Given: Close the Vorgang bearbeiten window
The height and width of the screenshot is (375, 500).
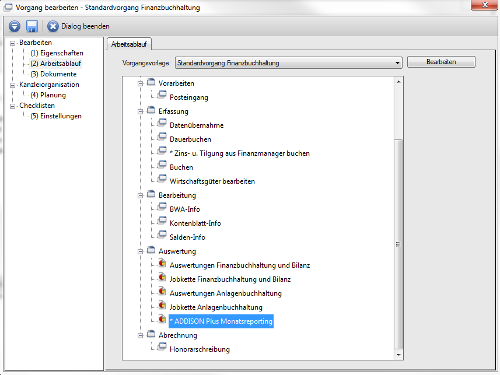Looking at the screenshot, I should point(484,5).
